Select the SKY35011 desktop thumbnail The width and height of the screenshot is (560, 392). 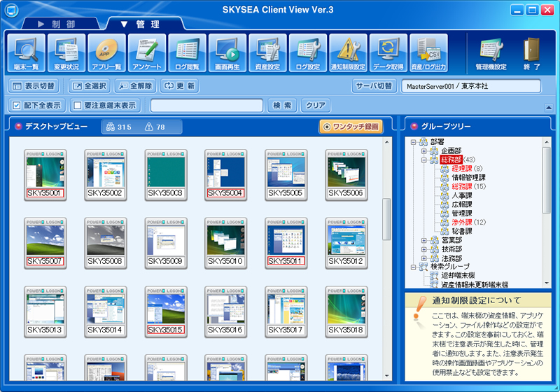coord(286,243)
